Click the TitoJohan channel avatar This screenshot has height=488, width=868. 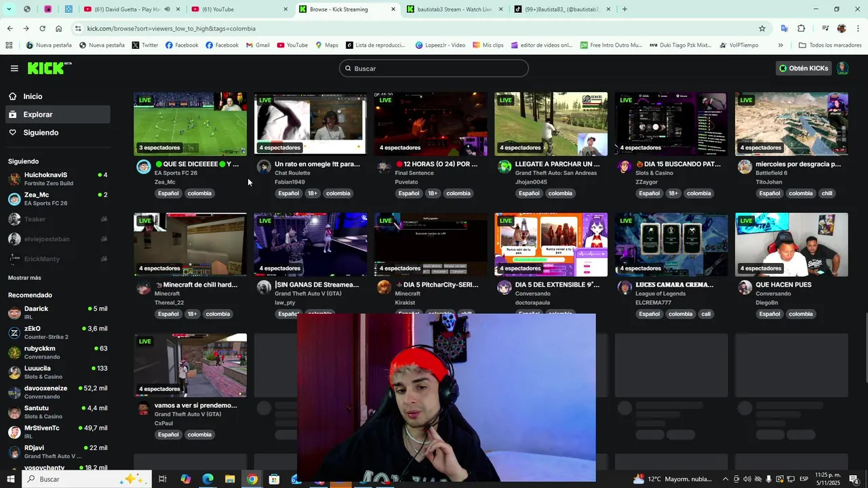click(x=745, y=167)
